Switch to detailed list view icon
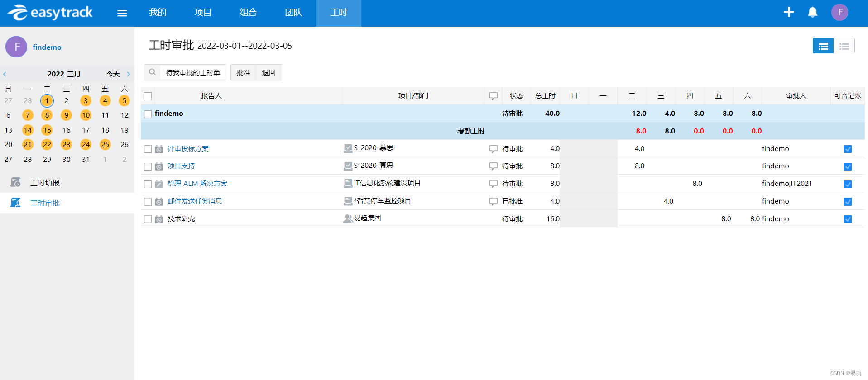 pos(823,46)
